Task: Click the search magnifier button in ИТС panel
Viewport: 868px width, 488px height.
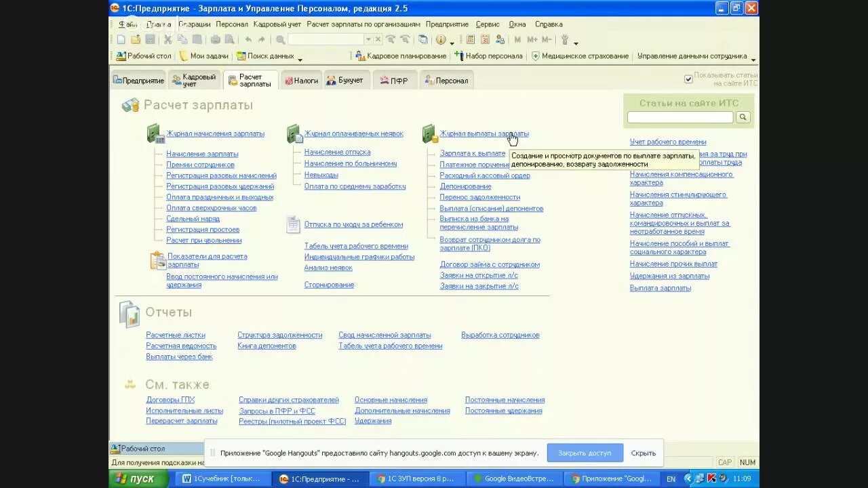Action: click(x=743, y=117)
